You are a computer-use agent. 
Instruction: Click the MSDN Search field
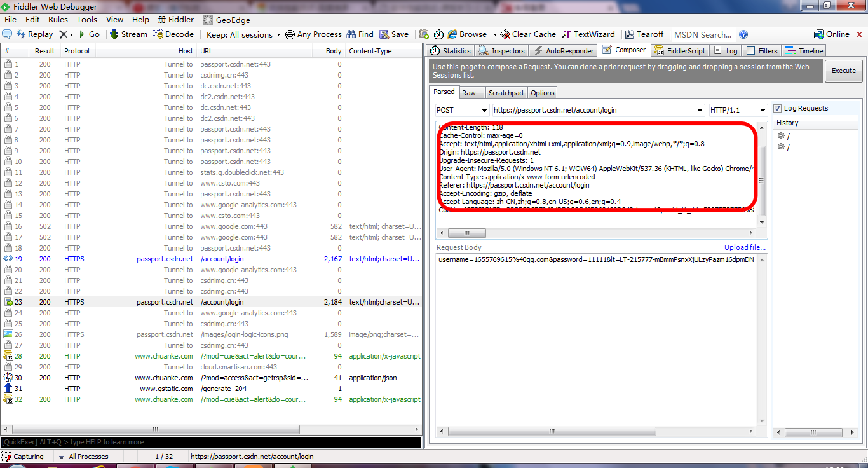coord(703,34)
